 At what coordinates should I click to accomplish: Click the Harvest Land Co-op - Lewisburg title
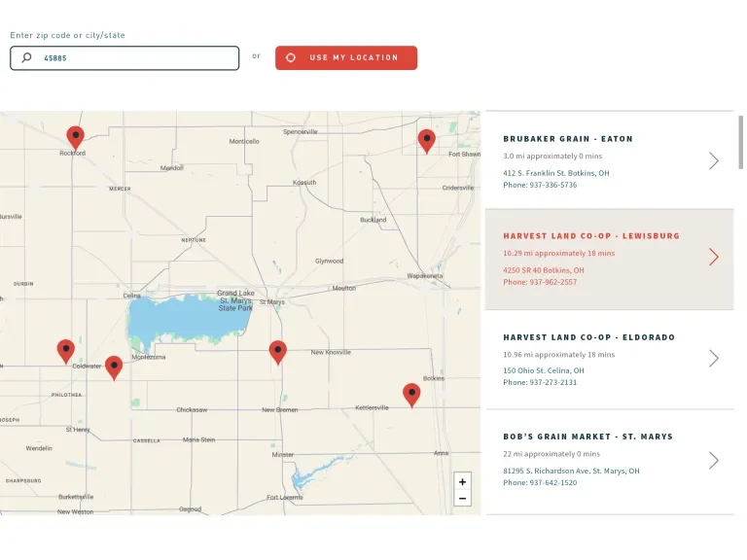pyautogui.click(x=591, y=235)
